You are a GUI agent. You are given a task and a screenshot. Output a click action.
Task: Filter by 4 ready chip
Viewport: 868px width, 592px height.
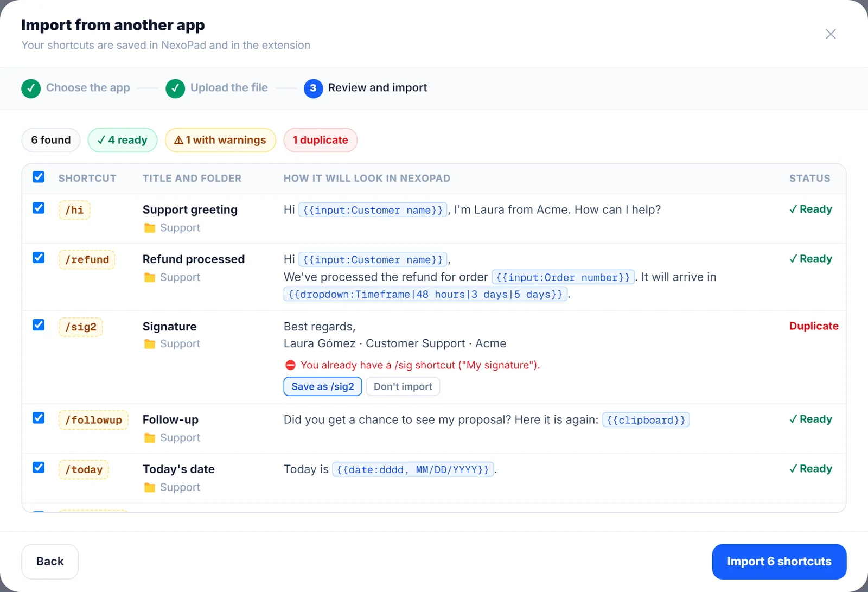[123, 140]
